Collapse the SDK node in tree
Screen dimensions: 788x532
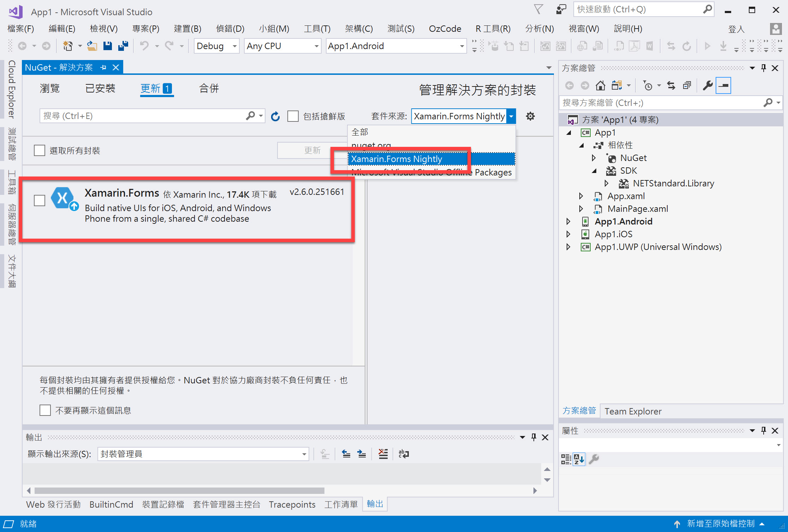594,171
